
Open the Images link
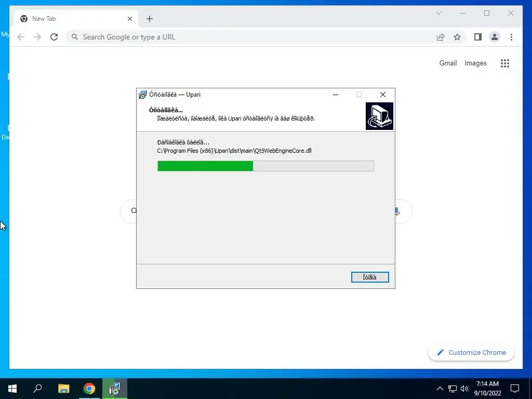coord(475,63)
